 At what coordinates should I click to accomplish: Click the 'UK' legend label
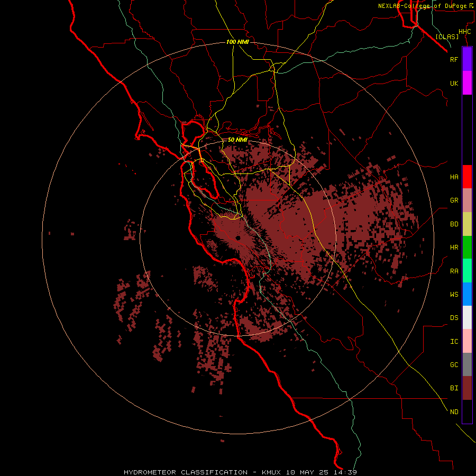[454, 83]
